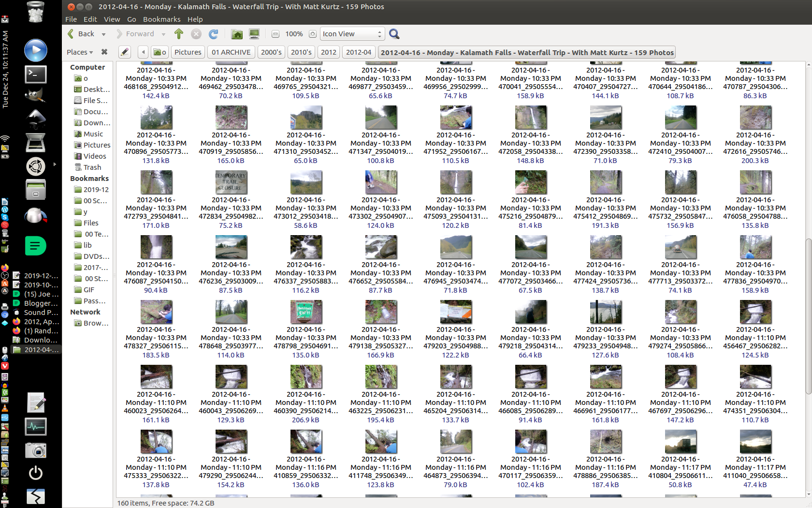
Task: Open the Bookmarks menu
Action: (x=162, y=19)
